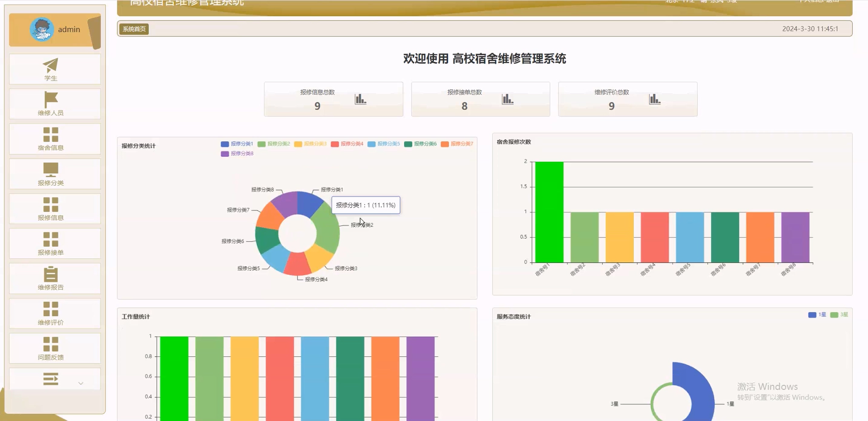
Task: Toggle 报修分类7 legend entry
Action: [457, 144]
